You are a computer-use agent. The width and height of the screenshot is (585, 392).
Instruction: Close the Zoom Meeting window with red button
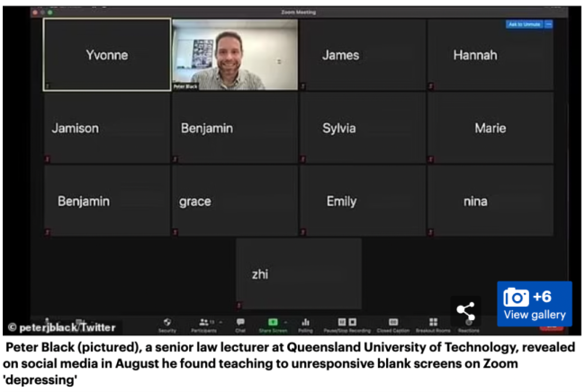click(x=35, y=13)
